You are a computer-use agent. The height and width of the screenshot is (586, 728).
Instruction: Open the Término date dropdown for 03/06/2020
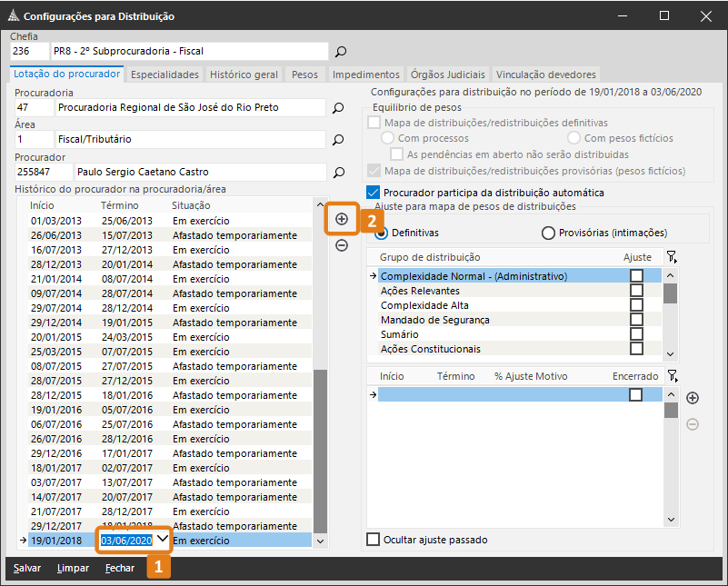(162, 540)
